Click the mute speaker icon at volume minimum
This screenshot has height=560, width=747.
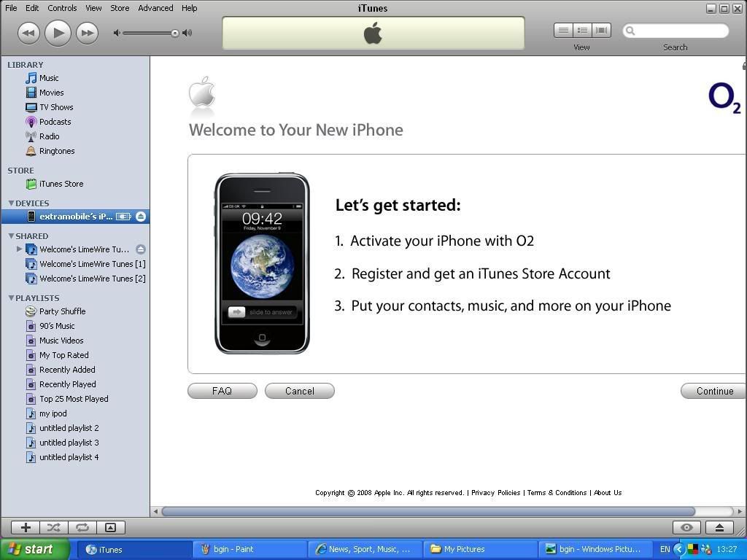pos(116,33)
